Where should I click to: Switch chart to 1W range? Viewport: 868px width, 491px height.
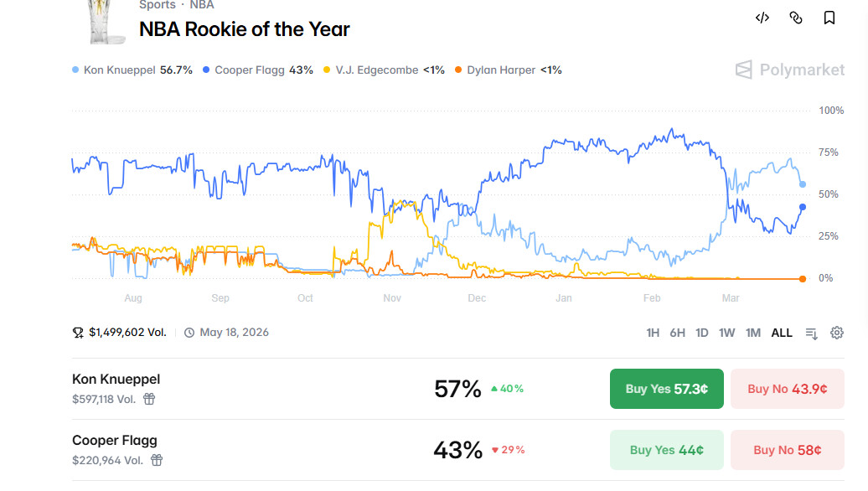[727, 333]
